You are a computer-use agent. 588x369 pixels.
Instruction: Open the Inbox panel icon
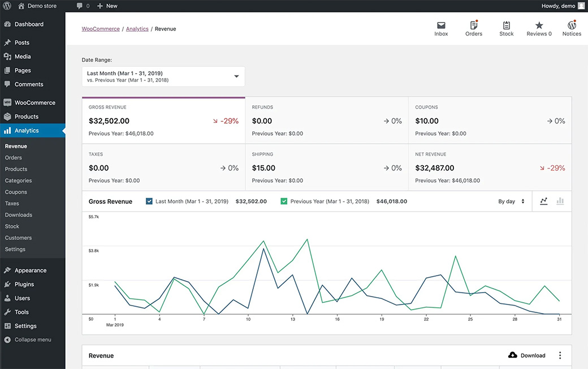pos(441,25)
